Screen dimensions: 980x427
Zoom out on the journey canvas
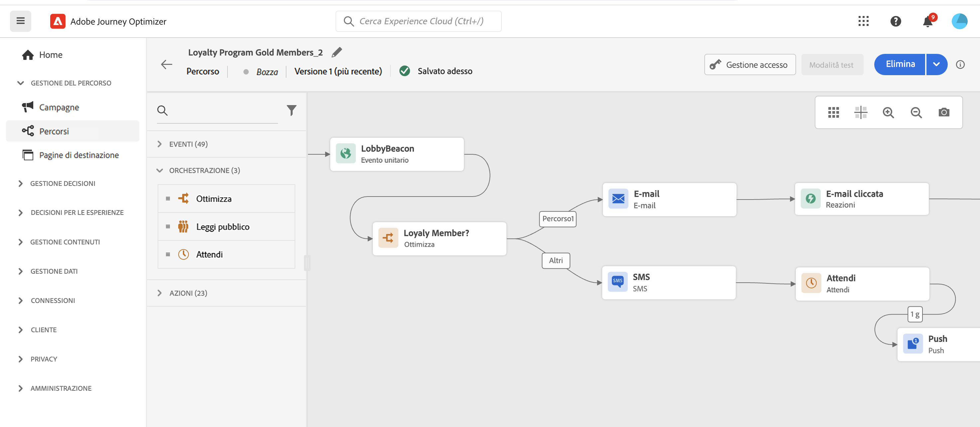pyautogui.click(x=916, y=112)
